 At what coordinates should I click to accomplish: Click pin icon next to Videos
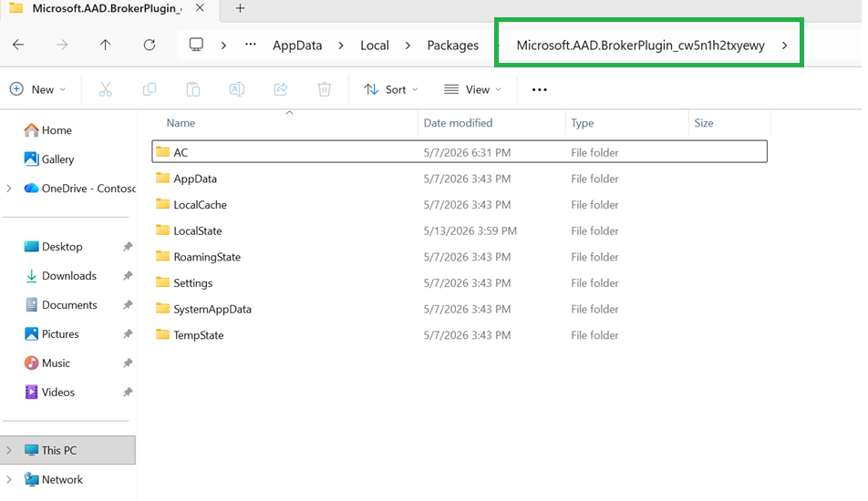pyautogui.click(x=128, y=392)
